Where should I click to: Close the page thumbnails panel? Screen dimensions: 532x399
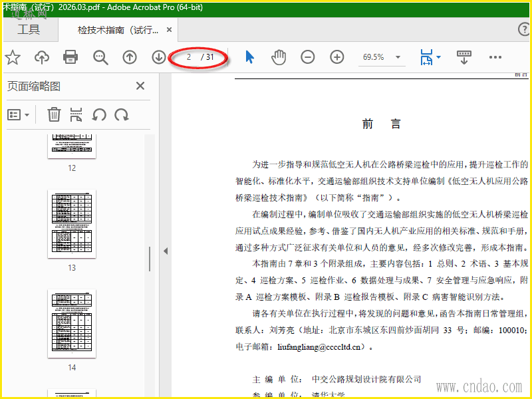click(x=140, y=86)
